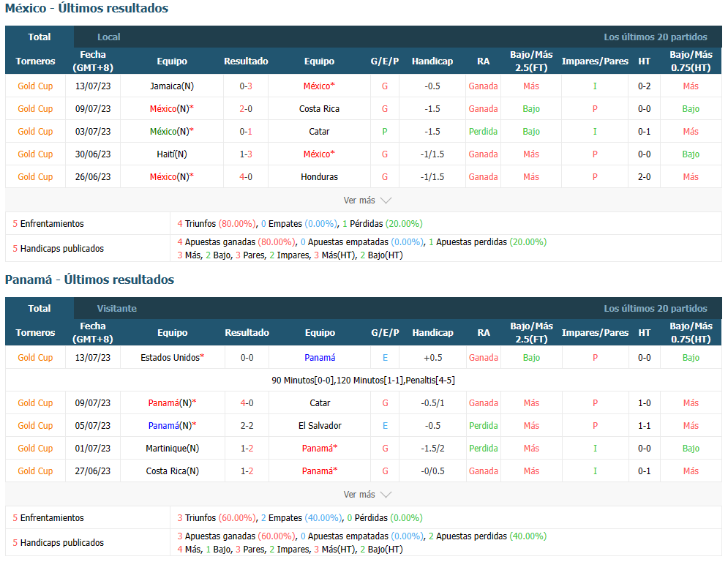Open Gold Cup link for 09/07/23 Panamá-Catar match
Viewport: 728px width, 562px height.
pos(35,402)
